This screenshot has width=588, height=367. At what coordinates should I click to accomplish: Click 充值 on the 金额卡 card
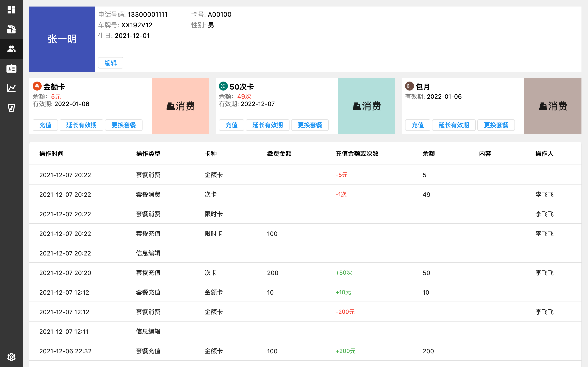(x=45, y=125)
